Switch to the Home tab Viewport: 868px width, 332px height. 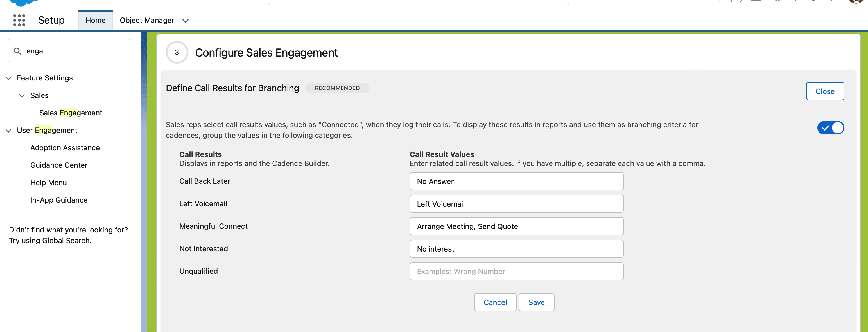tap(95, 20)
